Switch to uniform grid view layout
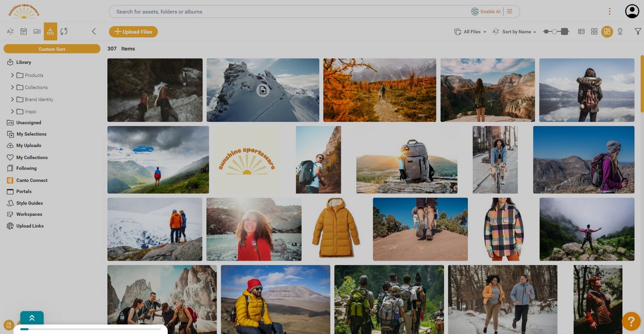Viewport: 644px width, 334px height. [594, 32]
